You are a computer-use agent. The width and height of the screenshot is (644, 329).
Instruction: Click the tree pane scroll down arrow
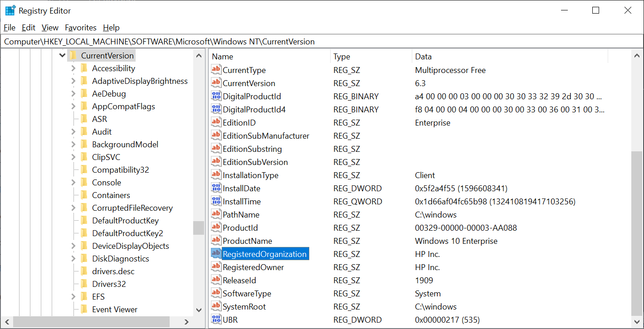click(199, 310)
